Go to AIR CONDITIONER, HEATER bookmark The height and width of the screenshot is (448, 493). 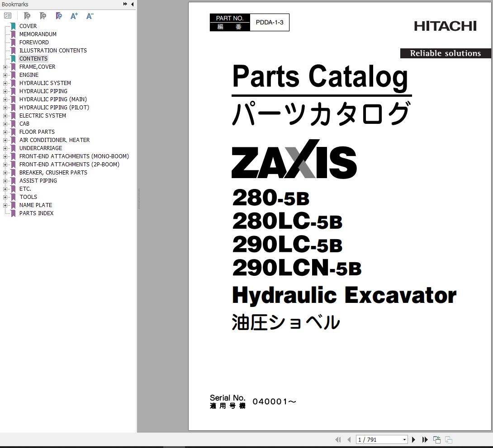(x=54, y=140)
